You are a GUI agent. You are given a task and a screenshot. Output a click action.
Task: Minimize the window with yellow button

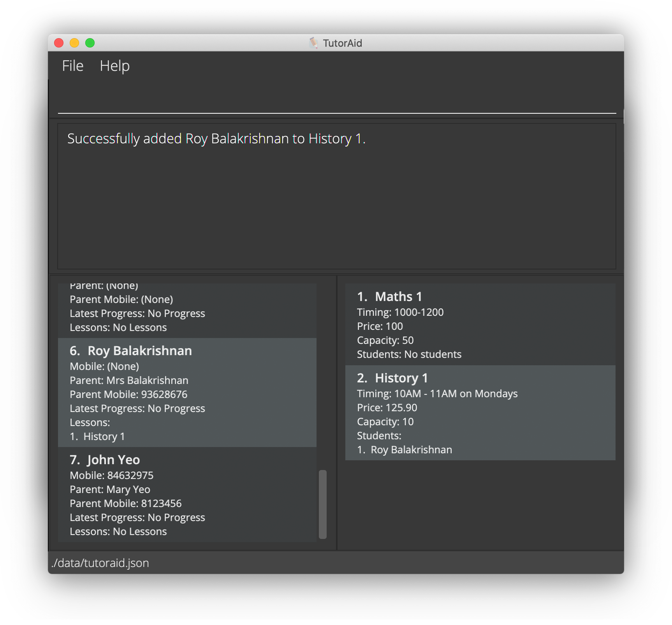coord(74,43)
